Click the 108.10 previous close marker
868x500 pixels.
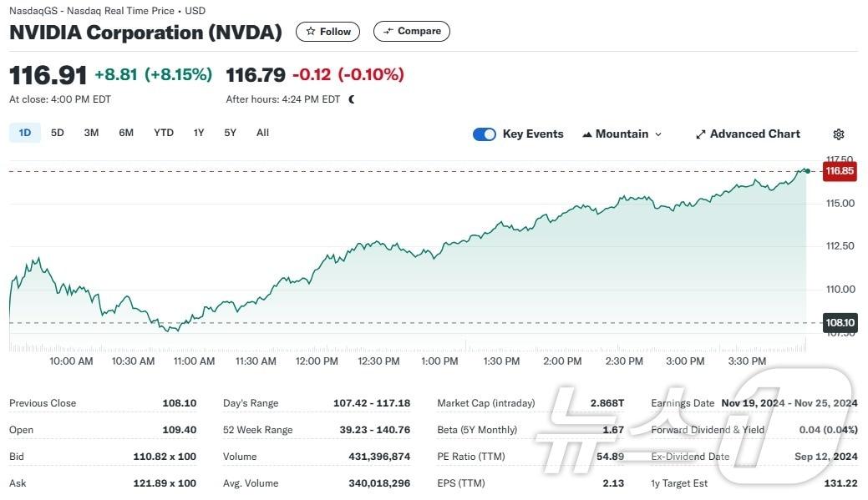840,323
